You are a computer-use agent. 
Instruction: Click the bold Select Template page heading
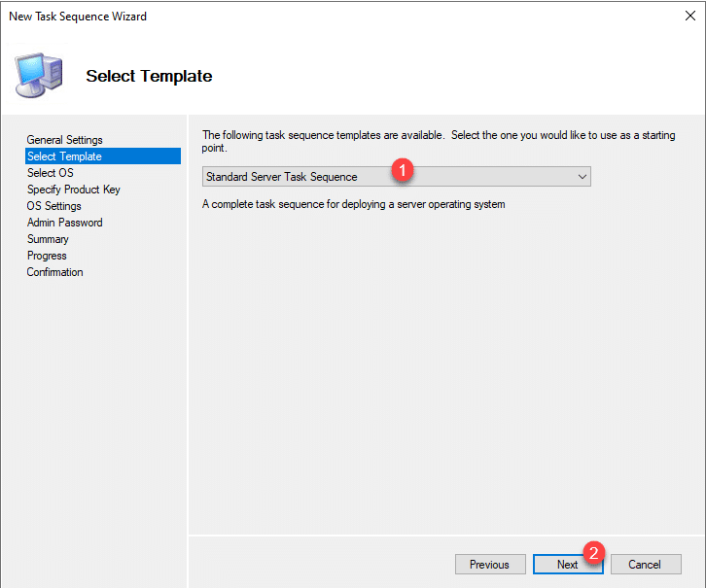pyautogui.click(x=149, y=76)
